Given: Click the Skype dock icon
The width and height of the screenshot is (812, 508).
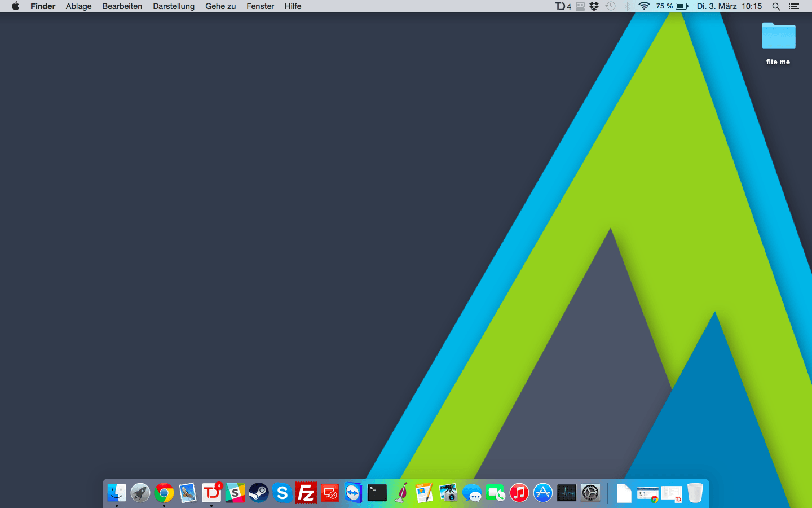Looking at the screenshot, I should (283, 493).
